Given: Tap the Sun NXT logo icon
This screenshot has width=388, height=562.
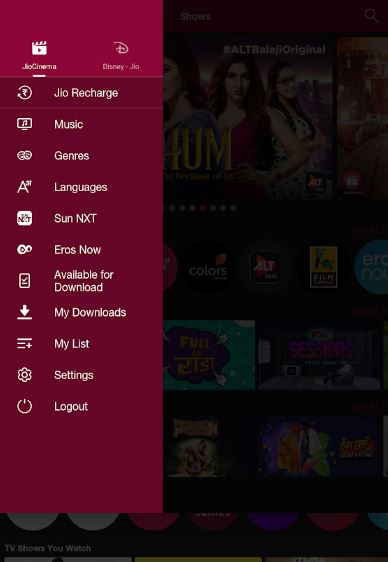Looking at the screenshot, I should tap(24, 218).
